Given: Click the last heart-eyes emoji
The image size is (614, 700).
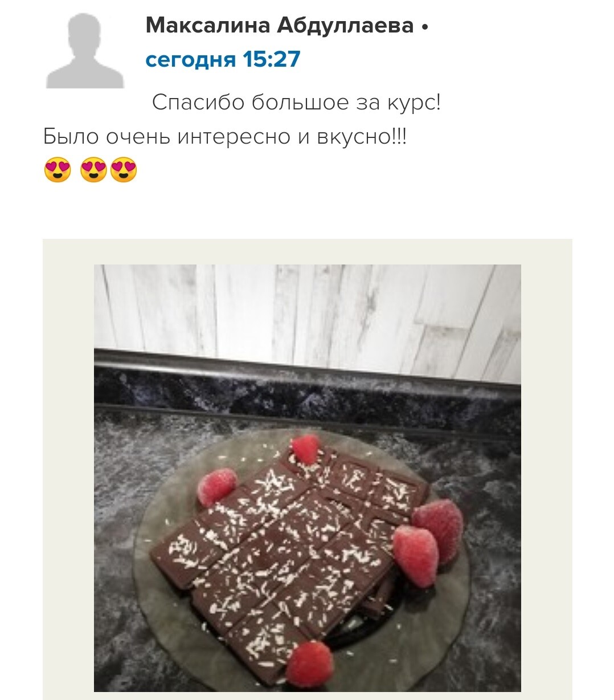Looking at the screenshot, I should pos(124,169).
